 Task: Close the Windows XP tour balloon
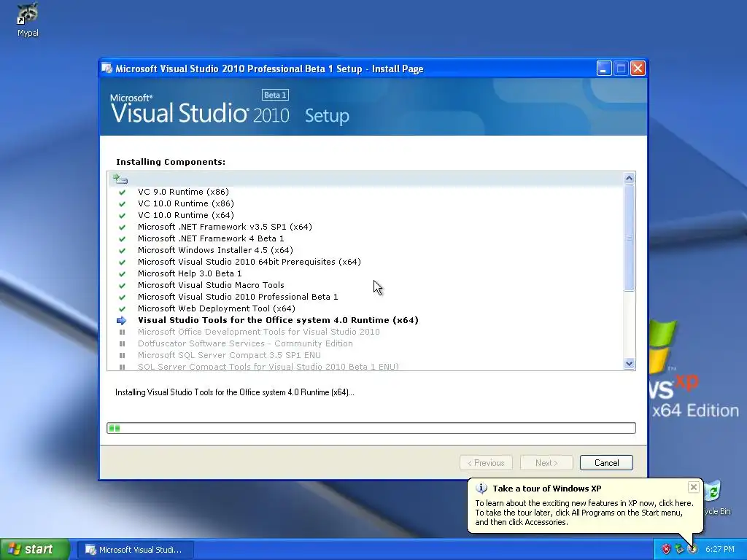(694, 487)
